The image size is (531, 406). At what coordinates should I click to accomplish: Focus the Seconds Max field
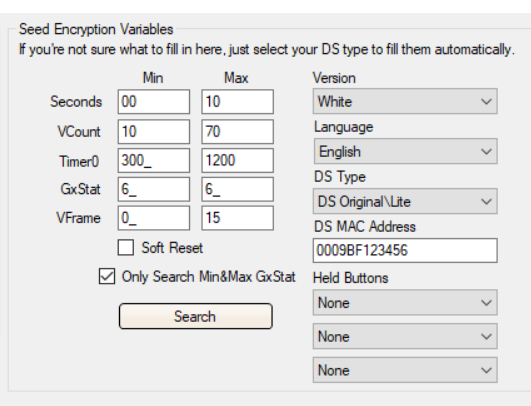(x=237, y=102)
